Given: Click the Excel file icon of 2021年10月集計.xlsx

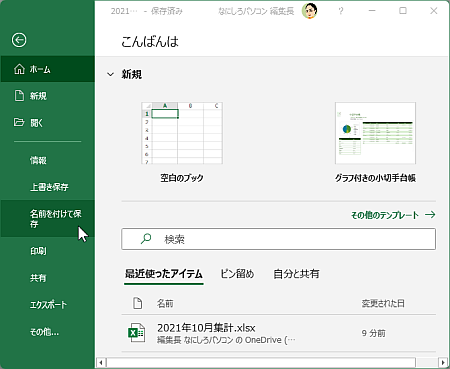Looking at the screenshot, I should pyautogui.click(x=137, y=333).
